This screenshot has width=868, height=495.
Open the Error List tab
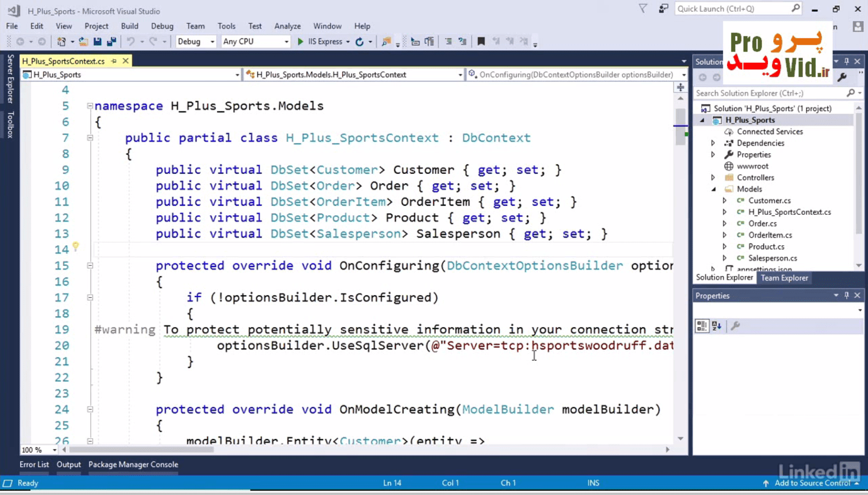tap(34, 465)
